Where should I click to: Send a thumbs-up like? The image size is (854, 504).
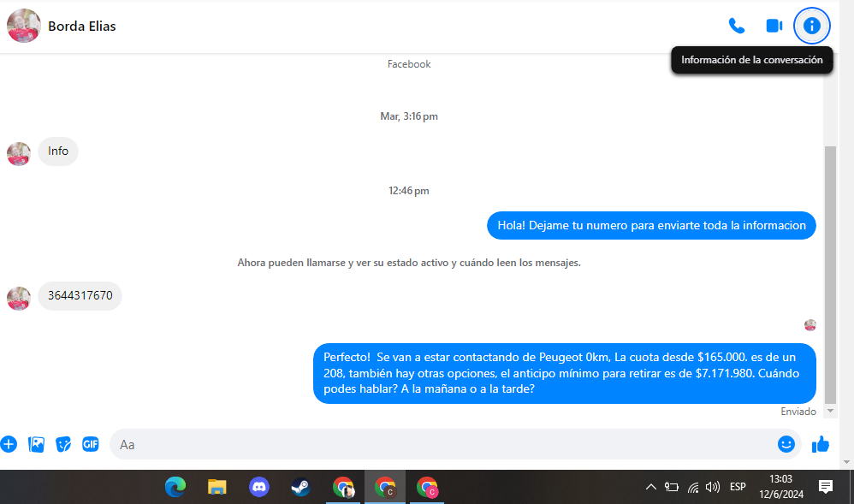point(821,444)
